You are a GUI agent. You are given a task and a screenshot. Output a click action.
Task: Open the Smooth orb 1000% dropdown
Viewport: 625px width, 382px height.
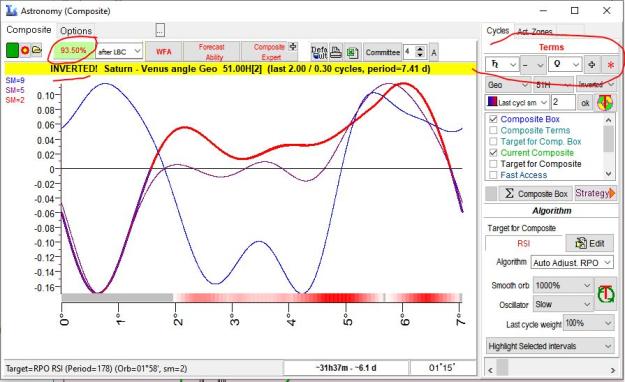(x=563, y=286)
